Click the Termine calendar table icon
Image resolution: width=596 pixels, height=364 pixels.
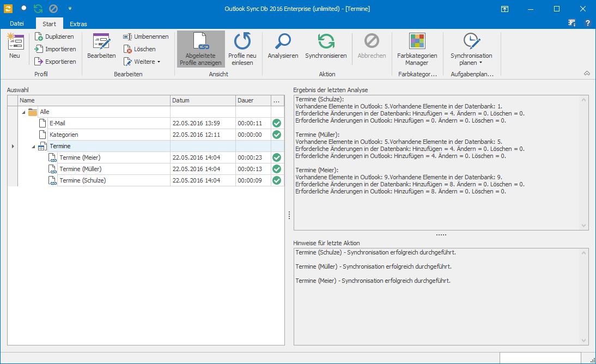click(42, 147)
